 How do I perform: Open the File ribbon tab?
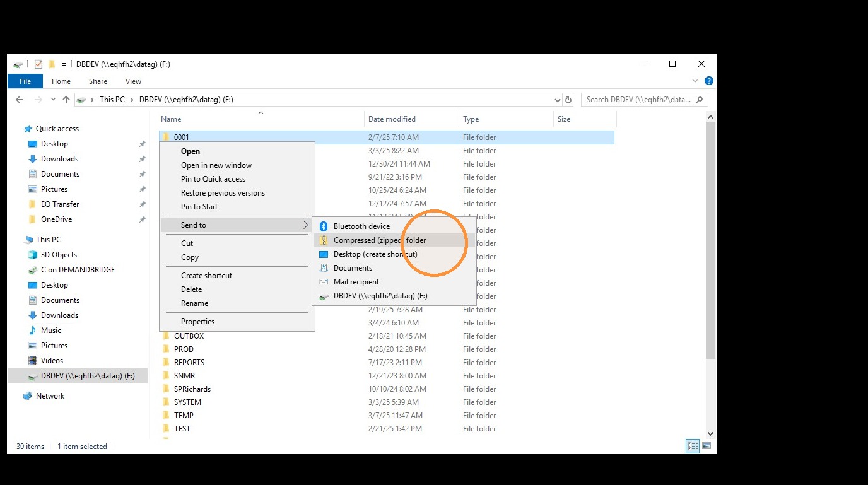point(25,81)
